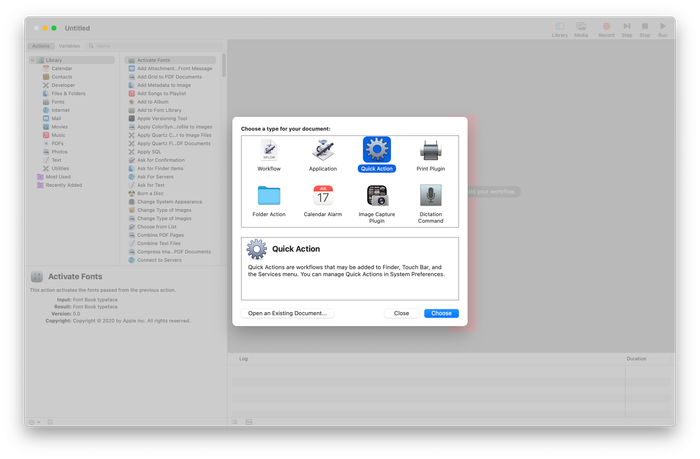The height and width of the screenshot is (459, 700).
Task: Show the variables view icon beside log
Action: pos(249,422)
